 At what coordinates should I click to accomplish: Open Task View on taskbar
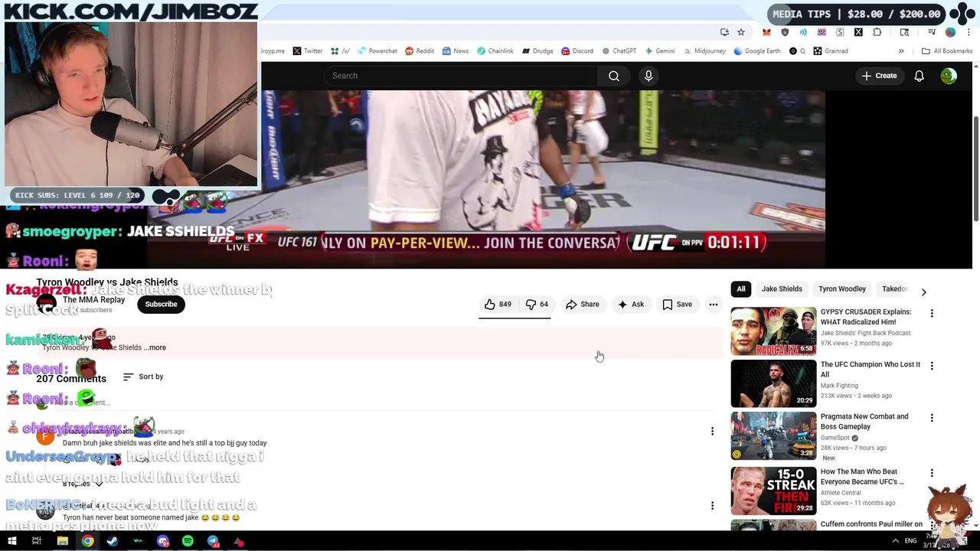(x=36, y=541)
